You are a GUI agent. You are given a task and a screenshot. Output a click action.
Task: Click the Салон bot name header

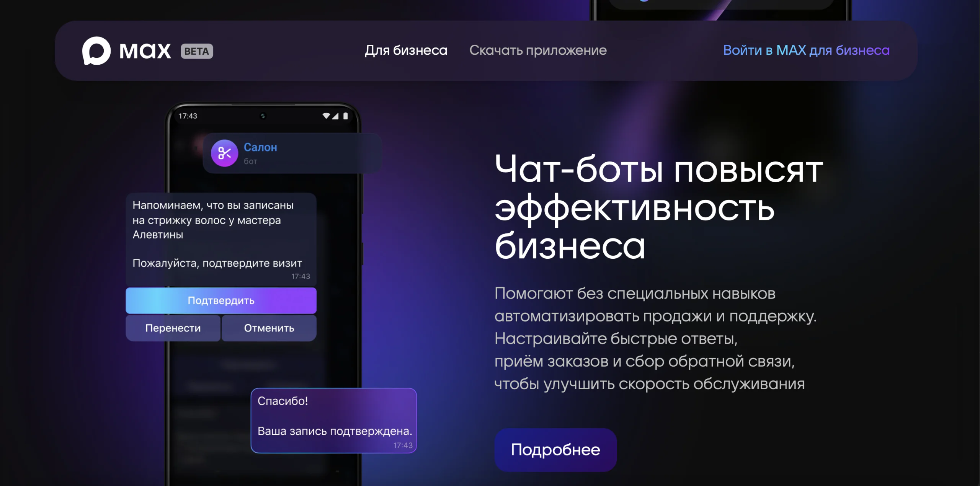[x=260, y=147]
